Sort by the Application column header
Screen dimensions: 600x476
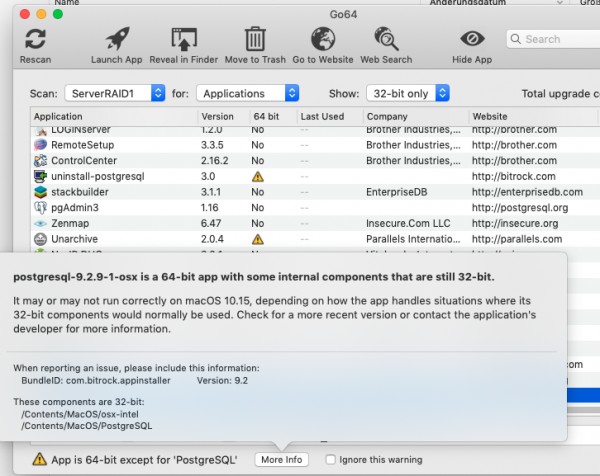114,116
